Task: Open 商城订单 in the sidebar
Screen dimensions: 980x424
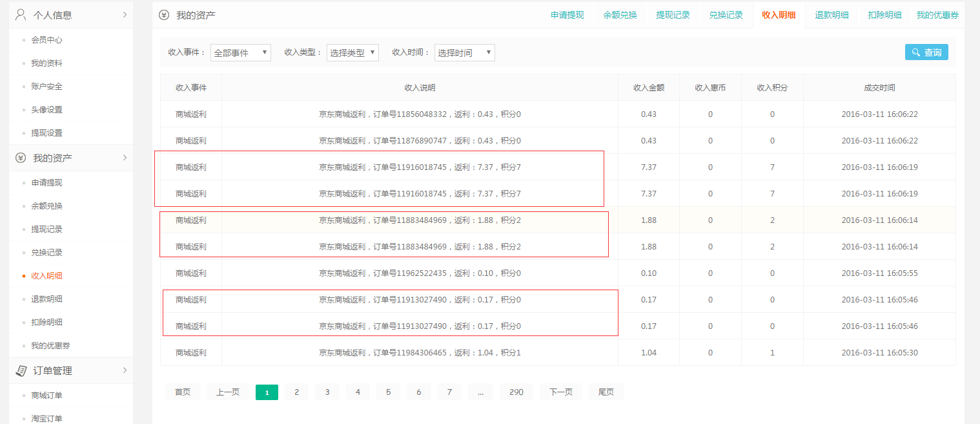Action: pyautogui.click(x=46, y=395)
